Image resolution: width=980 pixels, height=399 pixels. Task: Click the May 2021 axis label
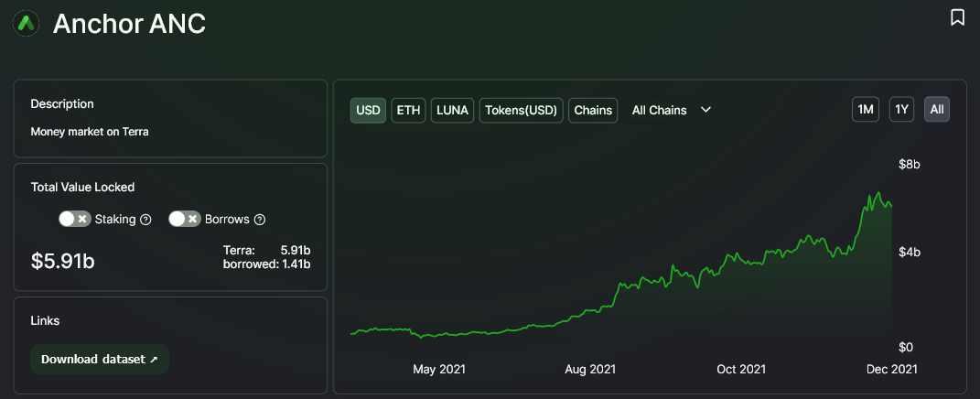438,369
